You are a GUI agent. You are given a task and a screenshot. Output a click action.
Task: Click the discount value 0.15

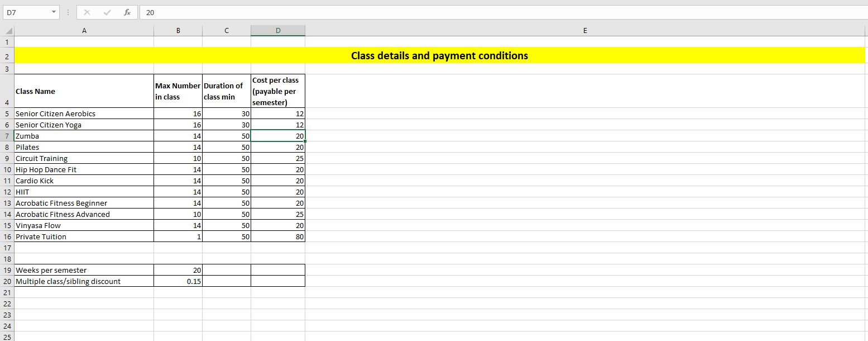coord(178,281)
